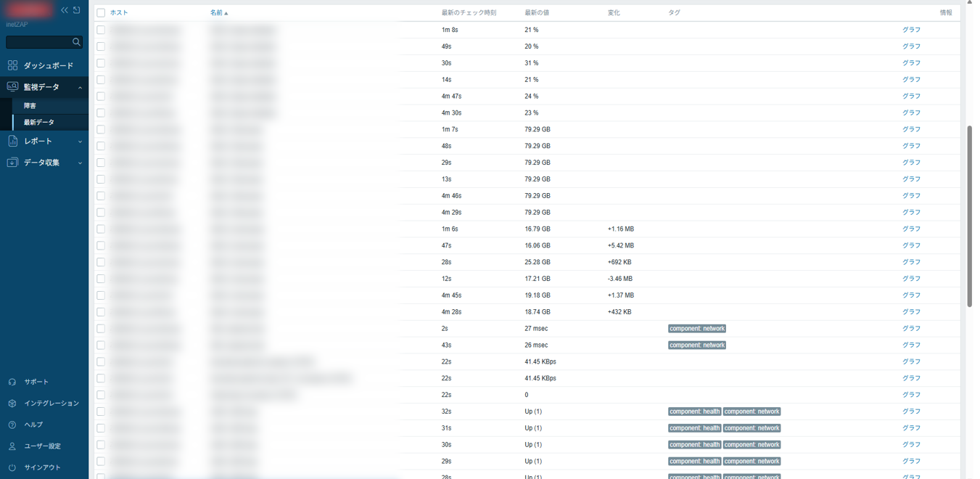Click the vertical scrollbar of the page
This screenshot has height=479, width=980.
(969, 218)
